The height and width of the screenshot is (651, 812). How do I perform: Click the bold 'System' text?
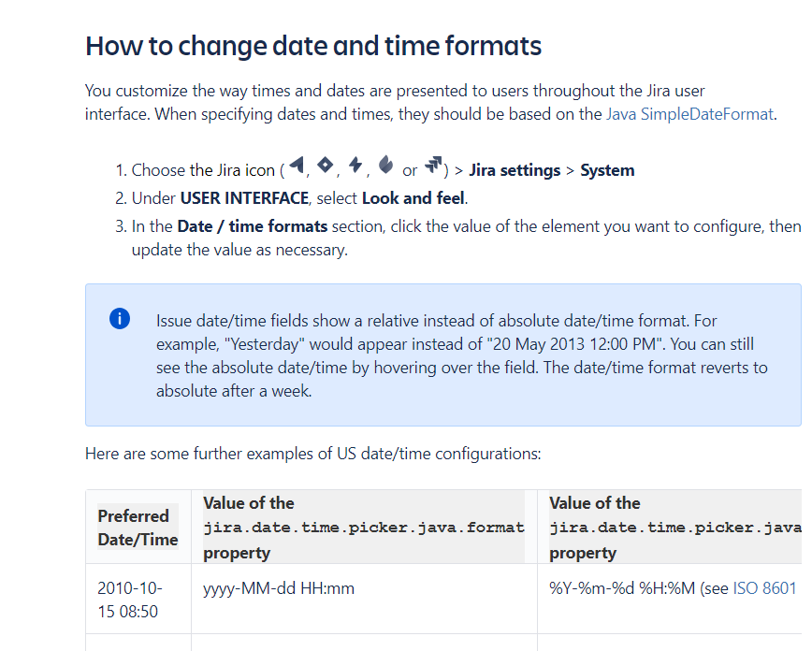point(607,170)
